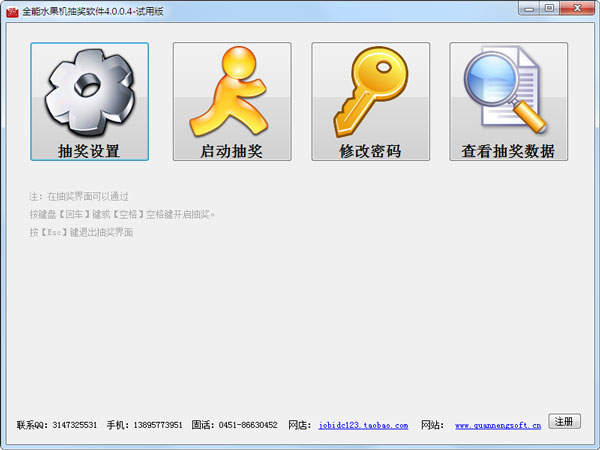Click the hint line 按【Esc】键退出抽奖界面
Image resolution: width=600 pixels, height=450 pixels.
[81, 232]
